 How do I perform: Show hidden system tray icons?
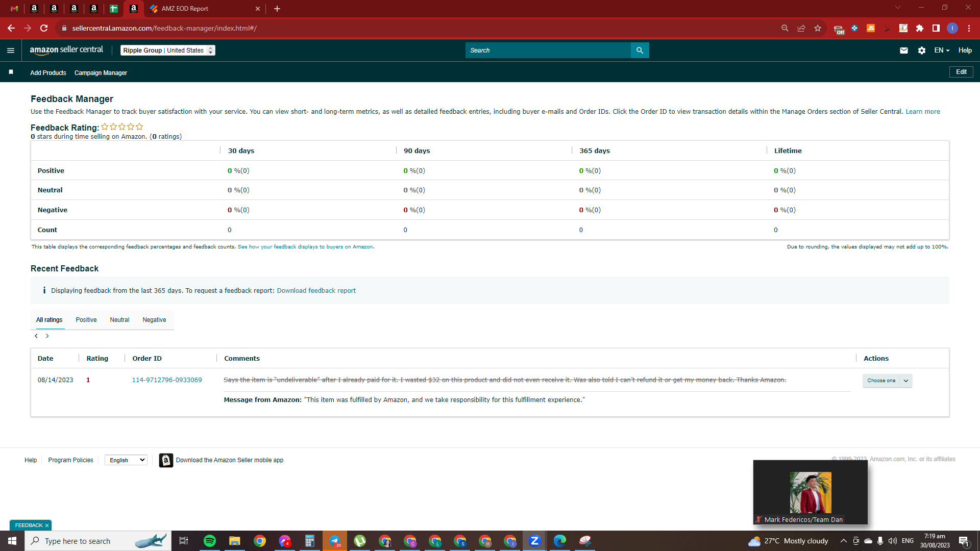pyautogui.click(x=843, y=541)
